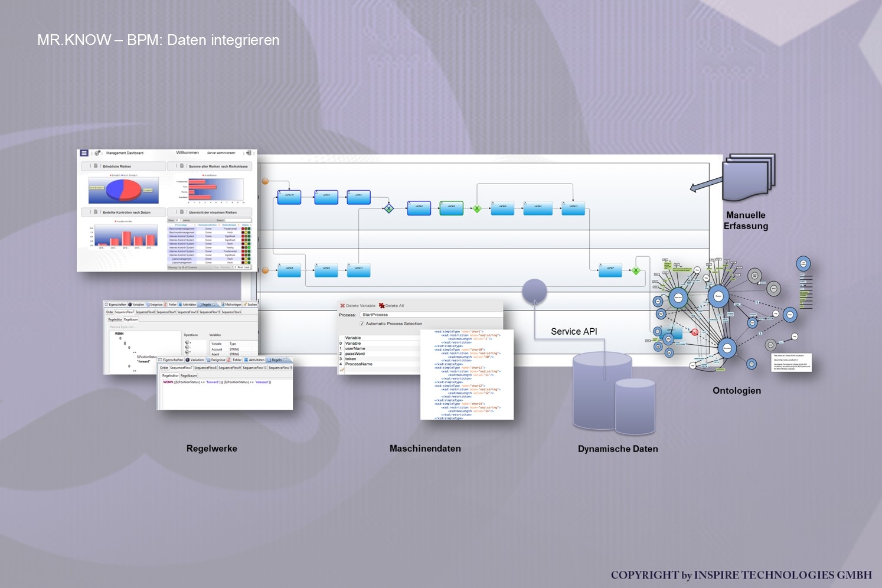Click document icon in Übersicht der einzelnen Risiken header
882x588 pixels.
point(182,212)
